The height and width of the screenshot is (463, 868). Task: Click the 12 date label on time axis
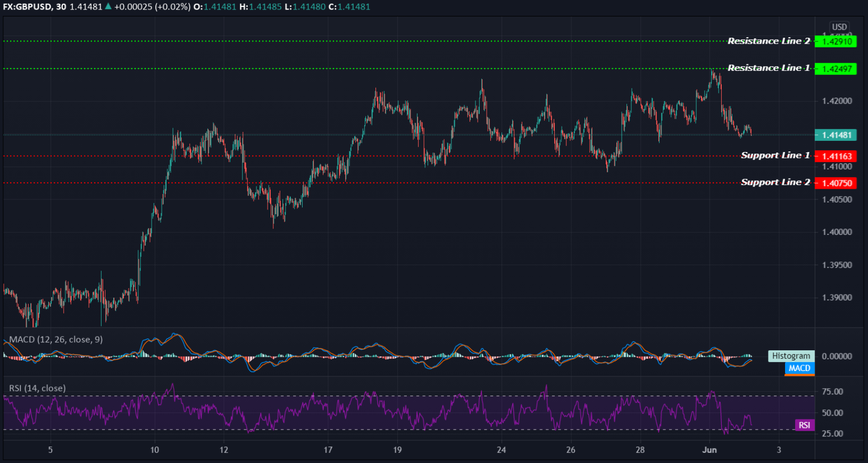[224, 450]
